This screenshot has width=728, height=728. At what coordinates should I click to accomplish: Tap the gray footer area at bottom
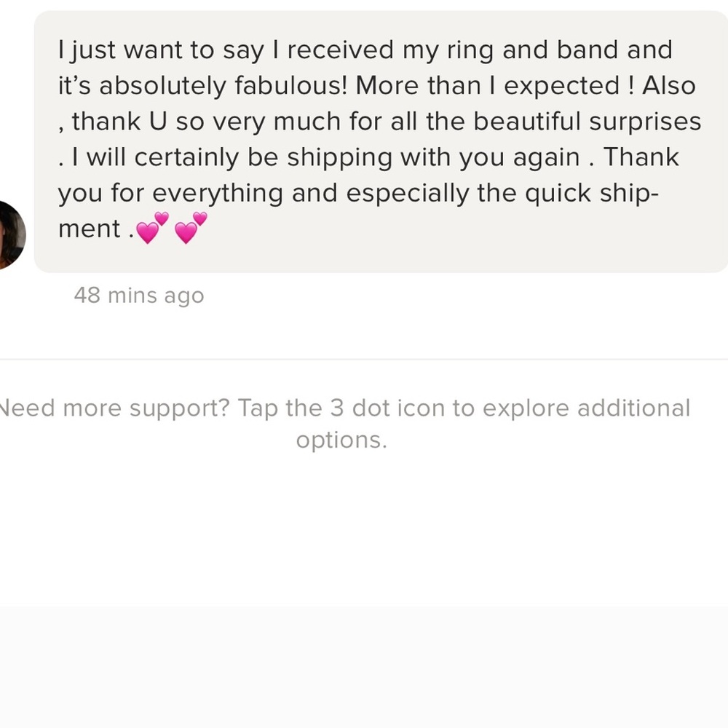point(364,666)
